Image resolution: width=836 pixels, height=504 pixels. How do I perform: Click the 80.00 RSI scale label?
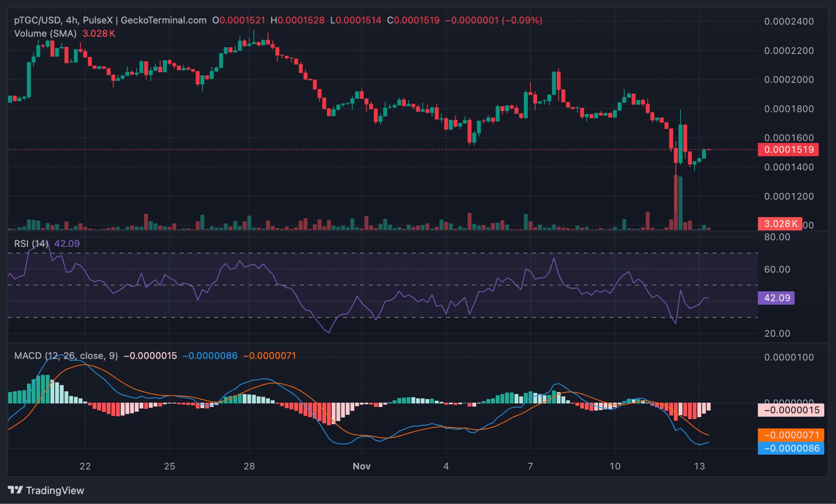[777, 237]
